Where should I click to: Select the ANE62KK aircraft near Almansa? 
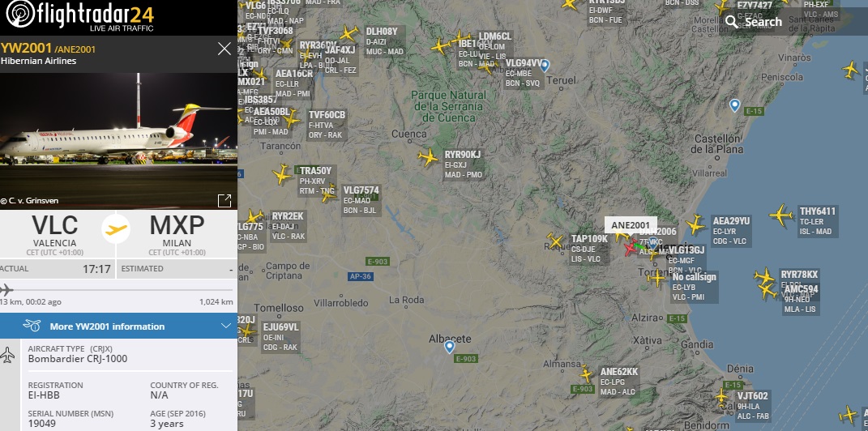point(586,374)
